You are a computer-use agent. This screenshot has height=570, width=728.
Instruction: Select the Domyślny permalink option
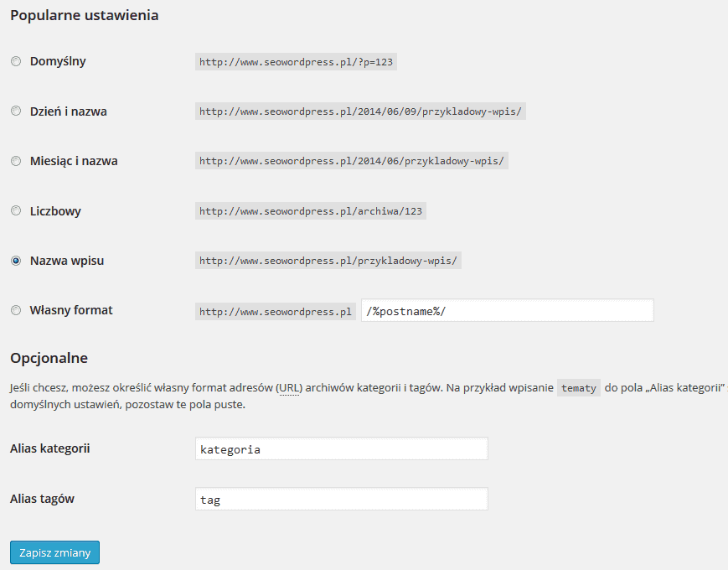click(16, 61)
